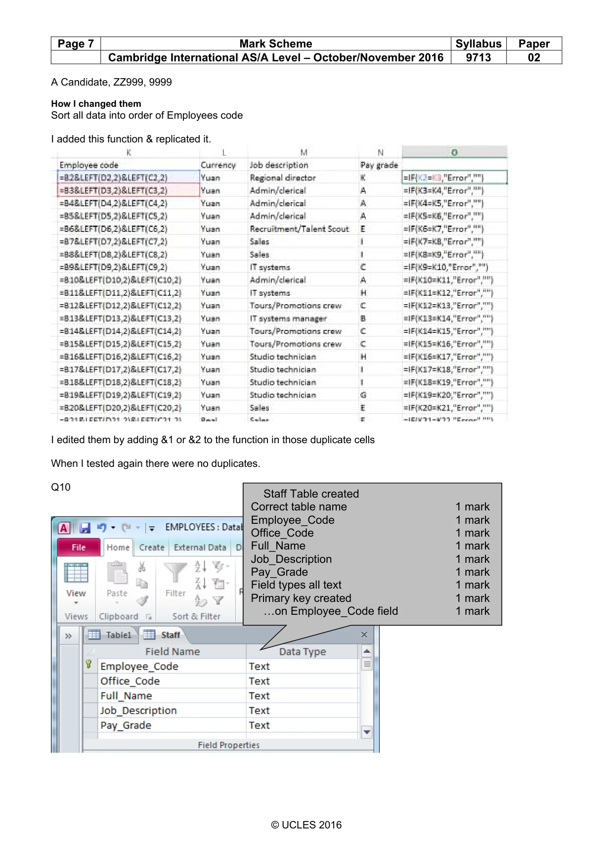This screenshot has height=868, width=613.
Task: Click the cell containing =IF(K9=K10,"Error","")
Action: (454, 267)
